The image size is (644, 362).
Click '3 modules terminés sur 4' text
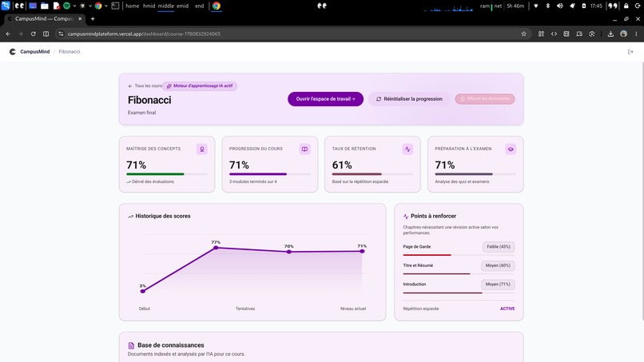click(253, 181)
